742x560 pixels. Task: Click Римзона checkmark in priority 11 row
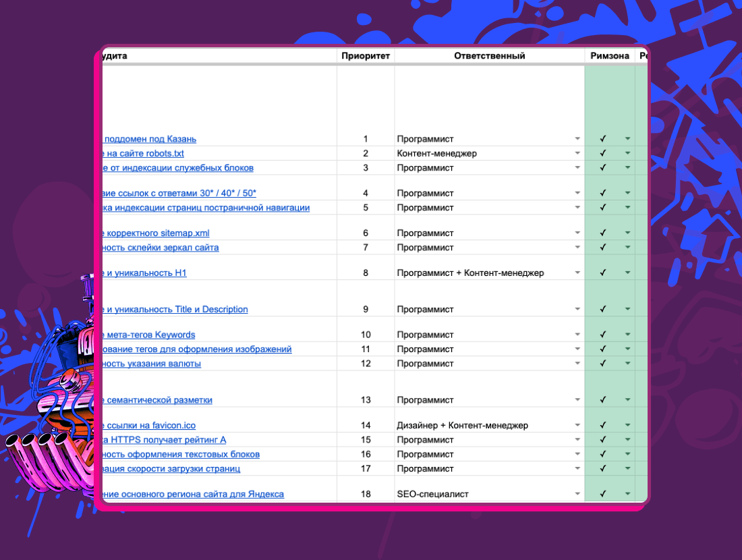tap(603, 349)
